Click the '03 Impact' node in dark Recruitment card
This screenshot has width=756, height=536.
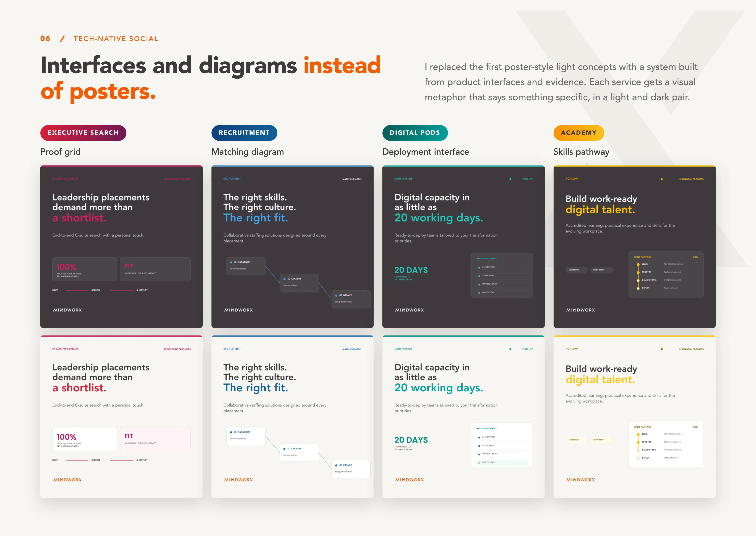(x=351, y=299)
